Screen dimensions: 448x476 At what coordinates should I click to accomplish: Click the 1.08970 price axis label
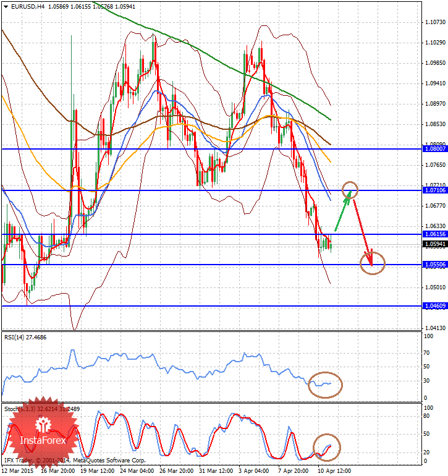click(x=435, y=103)
